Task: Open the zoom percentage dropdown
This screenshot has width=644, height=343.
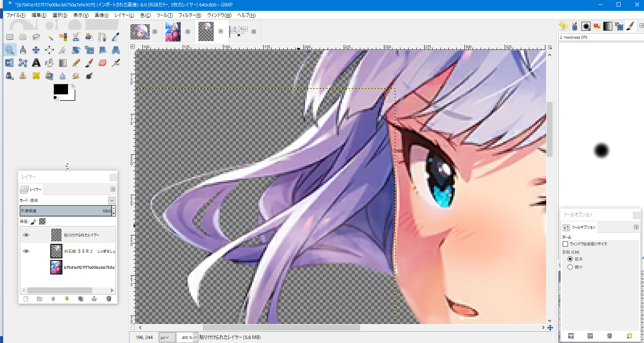Action: coord(196,337)
